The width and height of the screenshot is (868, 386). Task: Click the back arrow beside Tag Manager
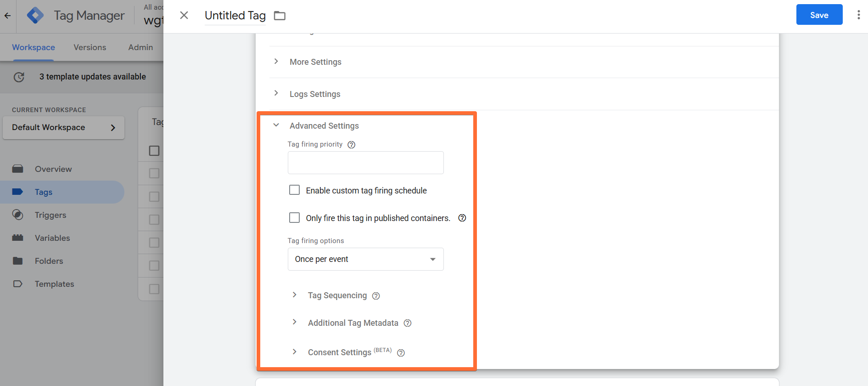[x=8, y=16]
